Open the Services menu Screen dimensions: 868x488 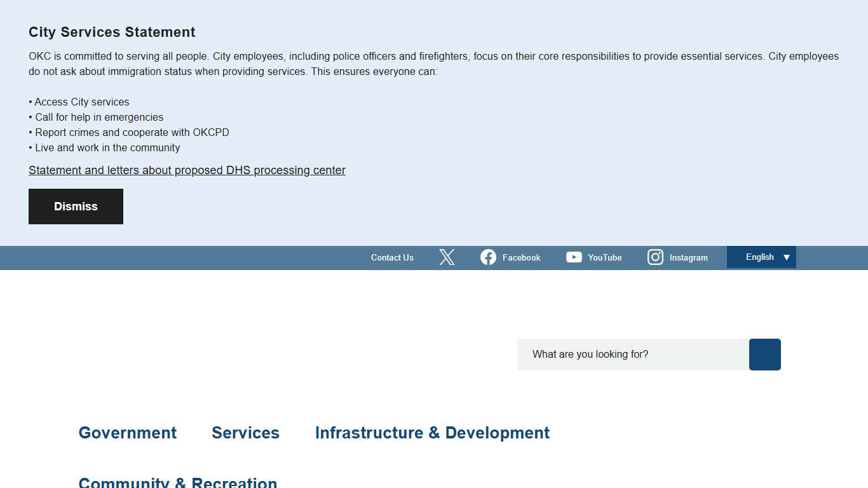245,433
